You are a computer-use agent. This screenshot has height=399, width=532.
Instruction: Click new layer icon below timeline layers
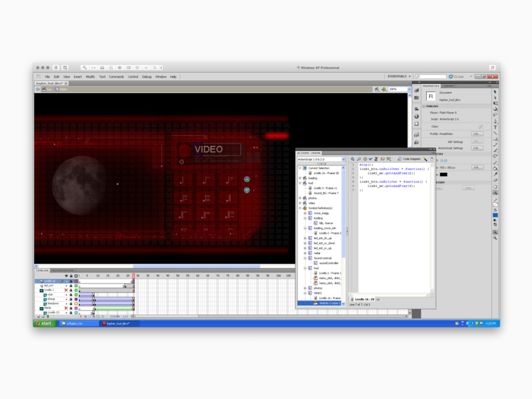[38, 316]
